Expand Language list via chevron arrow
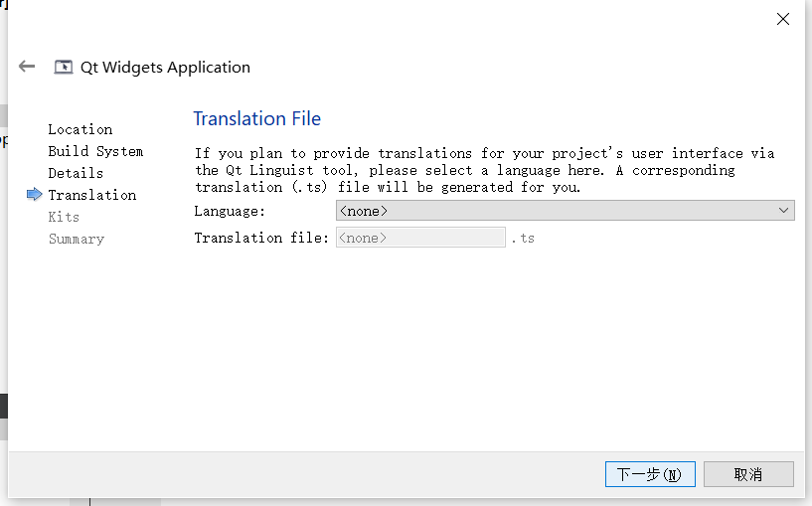The height and width of the screenshot is (506, 812). (x=783, y=211)
